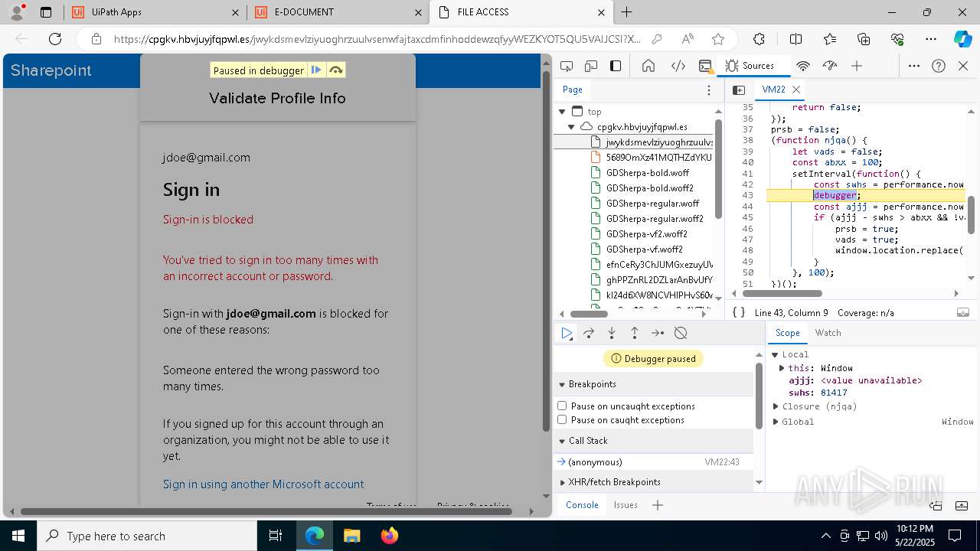Open GDSherpa-vf2.woff2 file in tree
980x551 pixels.
(x=647, y=234)
